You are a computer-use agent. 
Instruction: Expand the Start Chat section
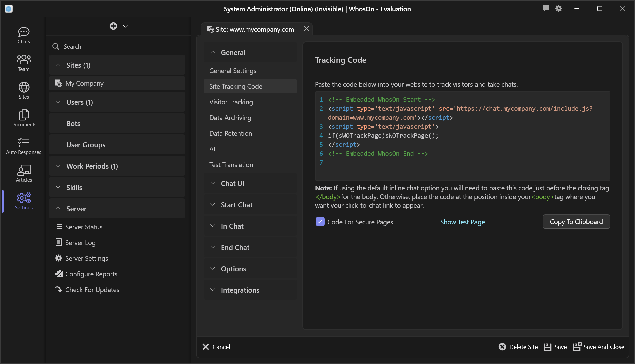[250, 205]
